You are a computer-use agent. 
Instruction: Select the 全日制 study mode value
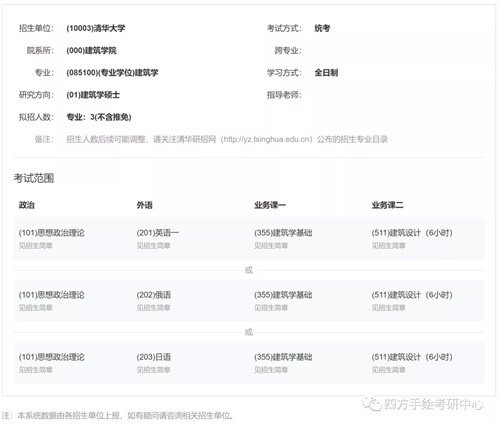pyautogui.click(x=326, y=73)
